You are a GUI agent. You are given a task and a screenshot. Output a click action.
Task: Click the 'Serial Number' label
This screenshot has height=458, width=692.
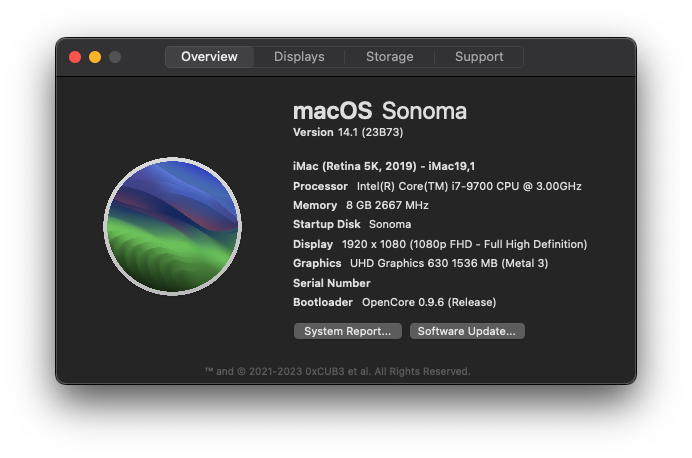(332, 283)
